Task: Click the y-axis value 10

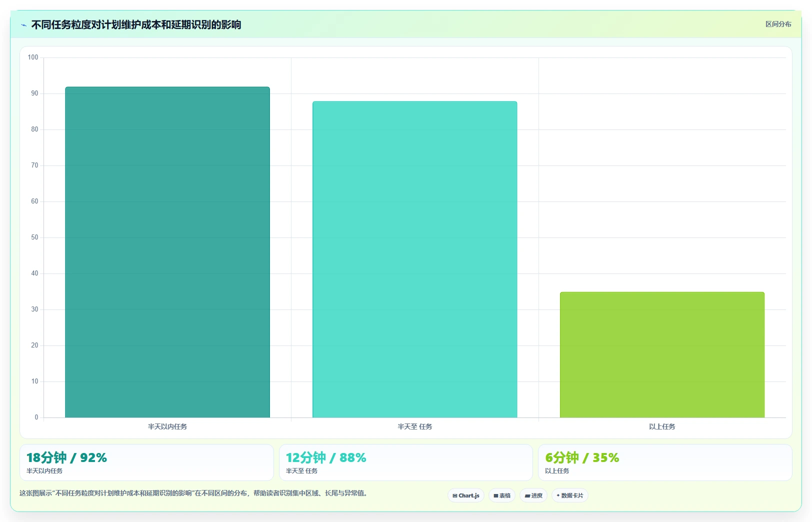Action: click(34, 381)
